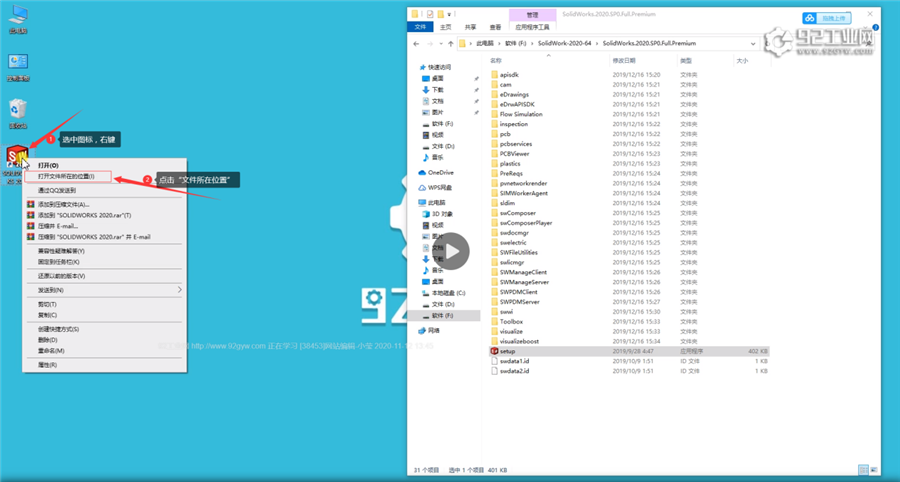Click SolidWork-2020-64 in the address path
Image resolution: width=900 pixels, height=482 pixels.
(564, 44)
